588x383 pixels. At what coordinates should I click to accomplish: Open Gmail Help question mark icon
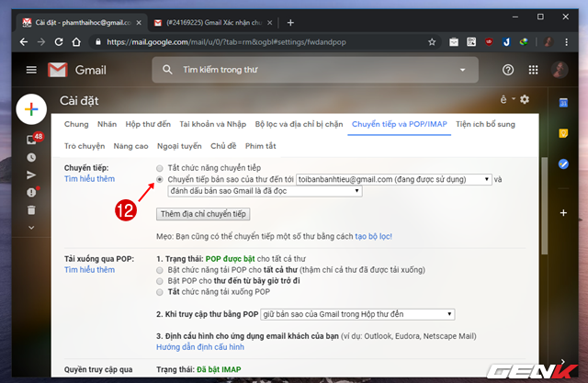(x=508, y=71)
